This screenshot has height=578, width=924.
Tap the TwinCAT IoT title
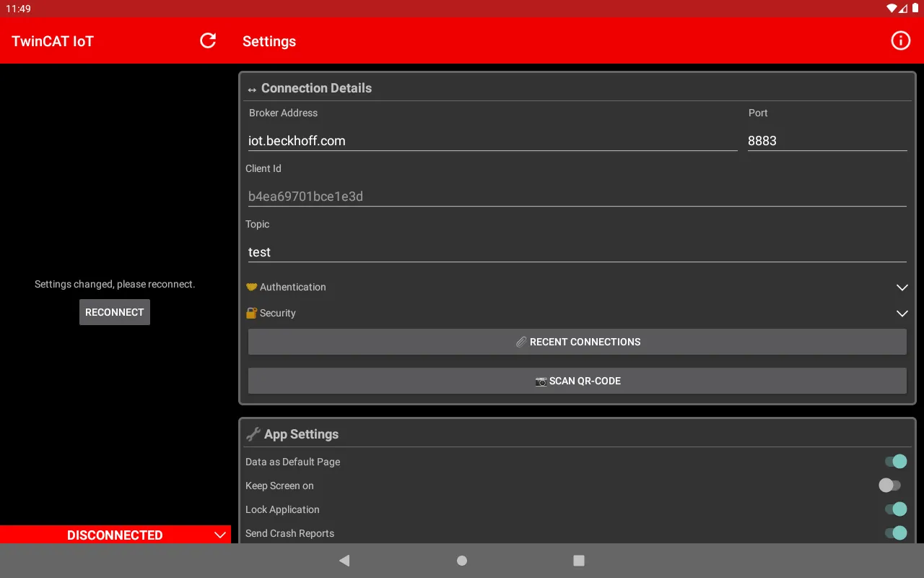point(53,41)
